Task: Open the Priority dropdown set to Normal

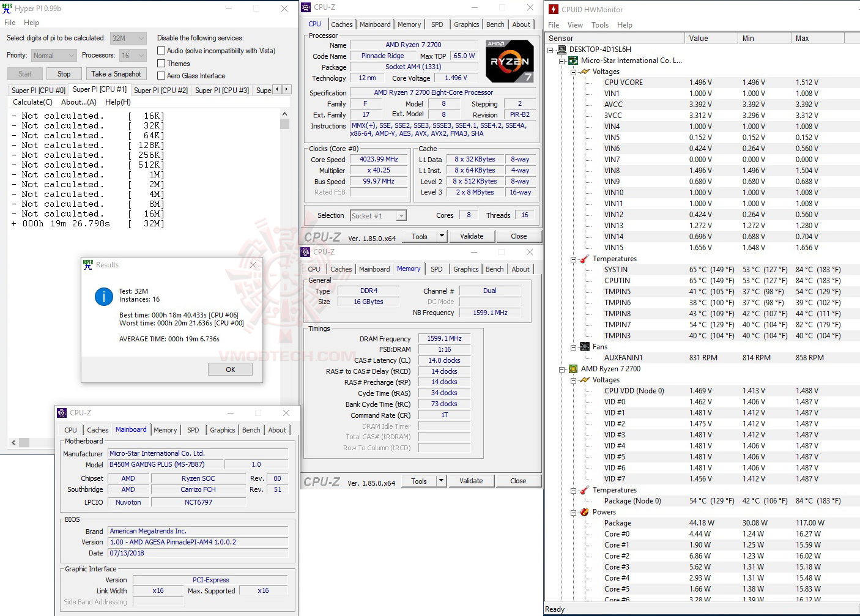Action: pyautogui.click(x=54, y=55)
